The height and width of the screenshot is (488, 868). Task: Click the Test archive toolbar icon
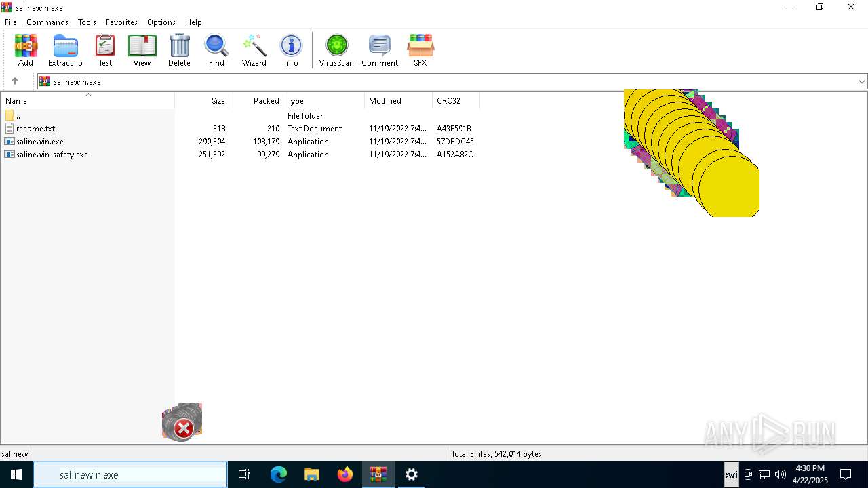click(105, 51)
